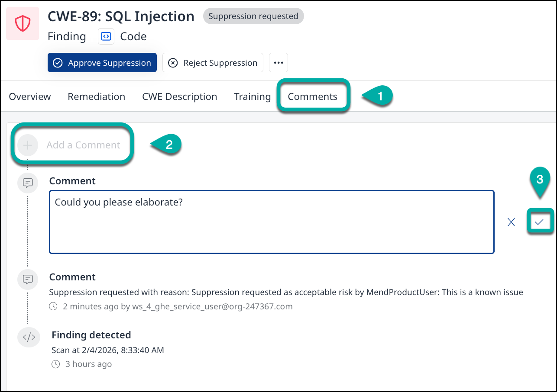Click the CWE-89: SQL Injection title

tap(121, 16)
